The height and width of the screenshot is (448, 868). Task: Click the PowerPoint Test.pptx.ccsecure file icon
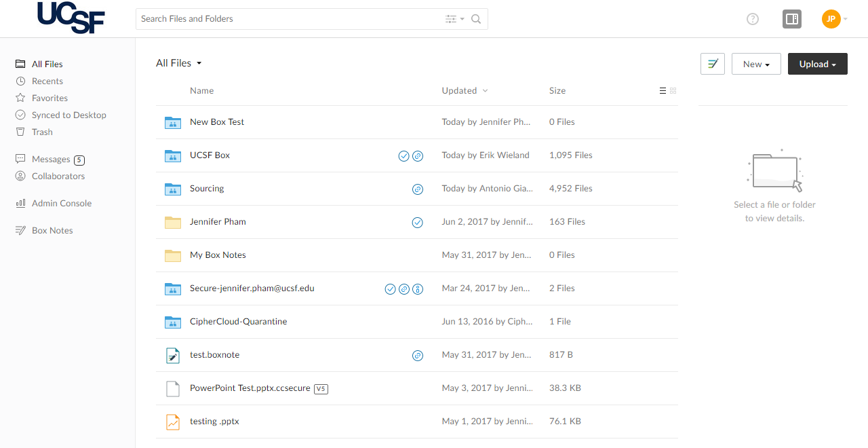173,388
